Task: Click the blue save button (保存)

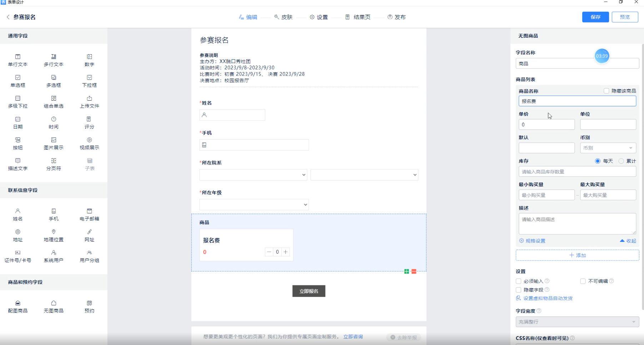Action: [x=595, y=17]
